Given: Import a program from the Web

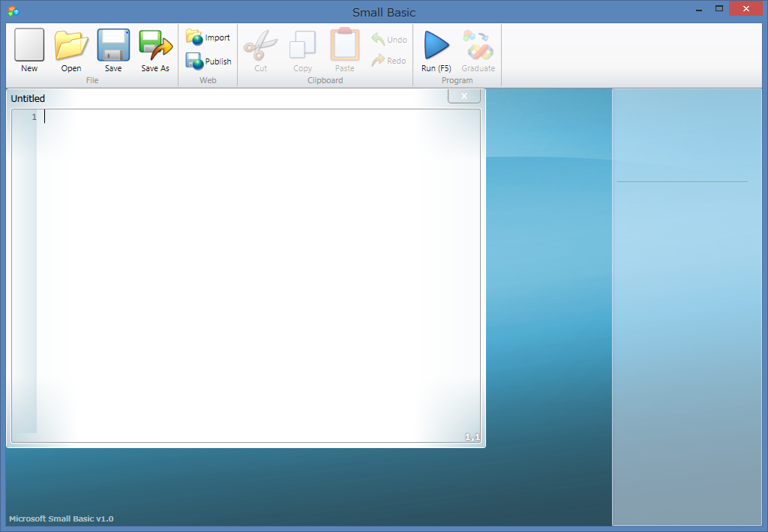Looking at the screenshot, I should [x=208, y=37].
